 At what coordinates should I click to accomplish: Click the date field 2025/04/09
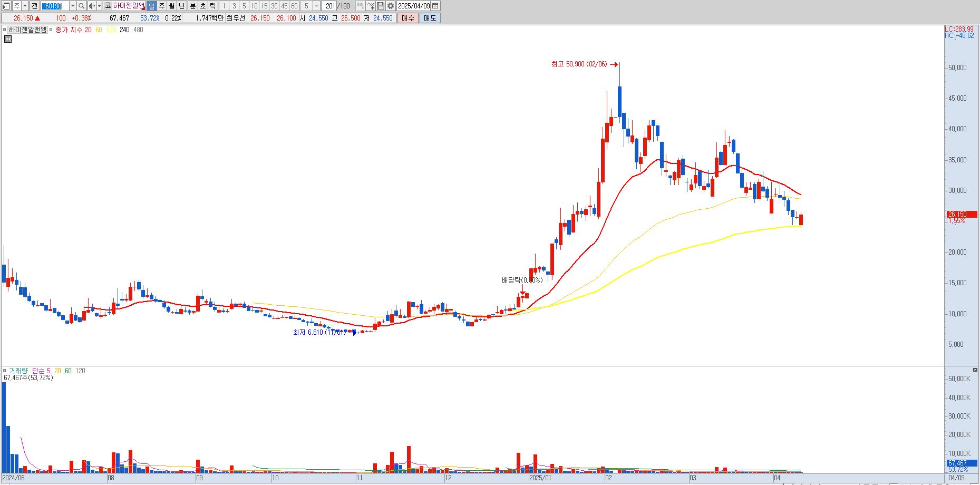414,6
